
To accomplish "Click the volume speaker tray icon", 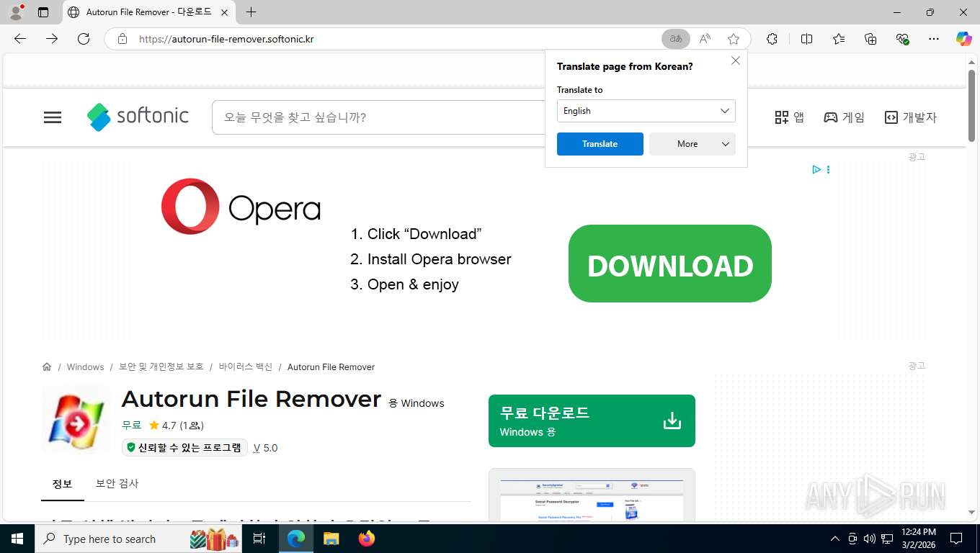I will coord(870,539).
